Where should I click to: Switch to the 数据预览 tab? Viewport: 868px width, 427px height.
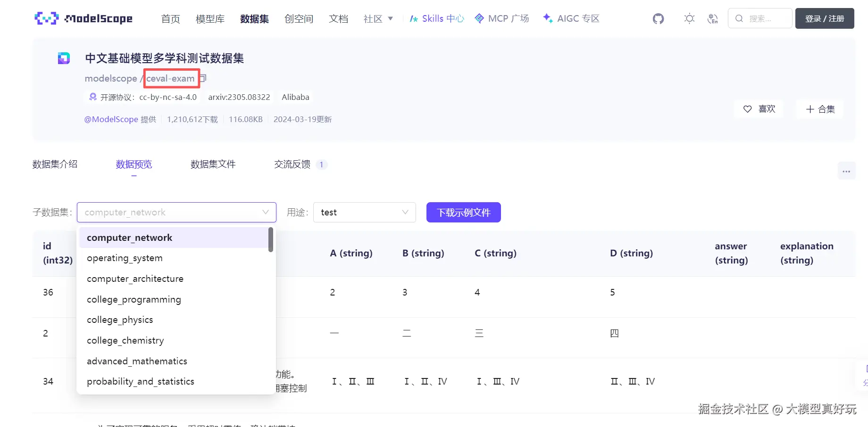click(x=134, y=164)
